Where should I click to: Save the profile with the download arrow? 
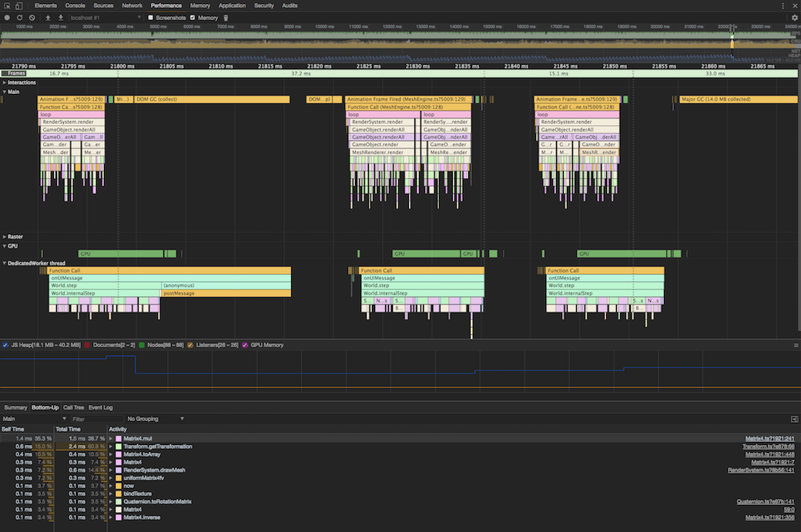click(60, 18)
